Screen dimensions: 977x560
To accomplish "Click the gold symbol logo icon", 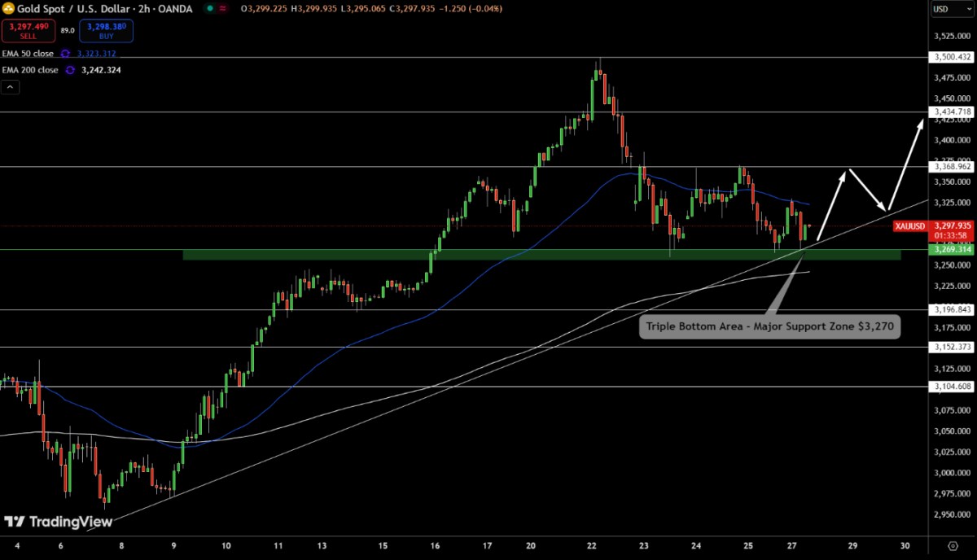I will pos(9,8).
